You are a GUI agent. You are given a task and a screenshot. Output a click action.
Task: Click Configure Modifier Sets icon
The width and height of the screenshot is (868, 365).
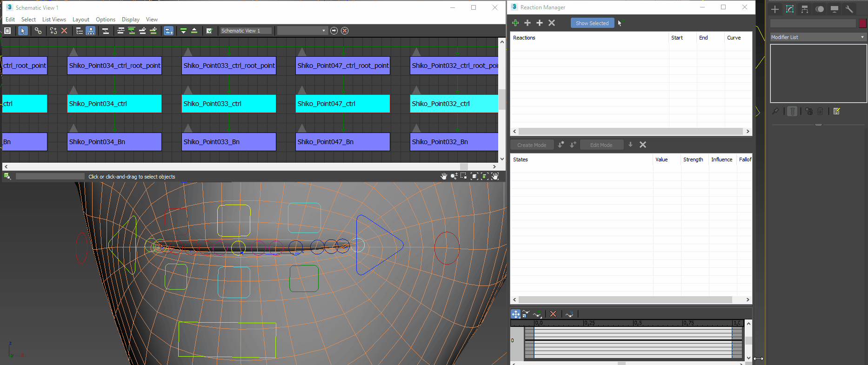837,112
